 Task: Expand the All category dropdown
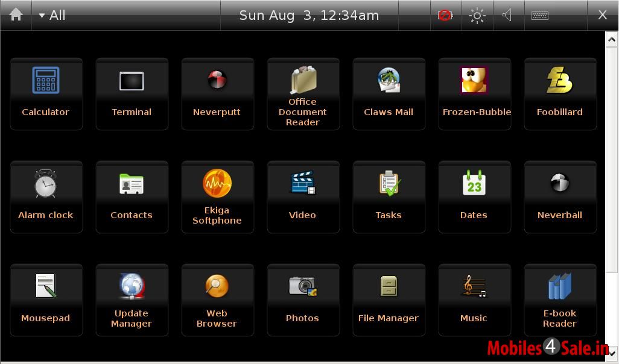tap(52, 15)
